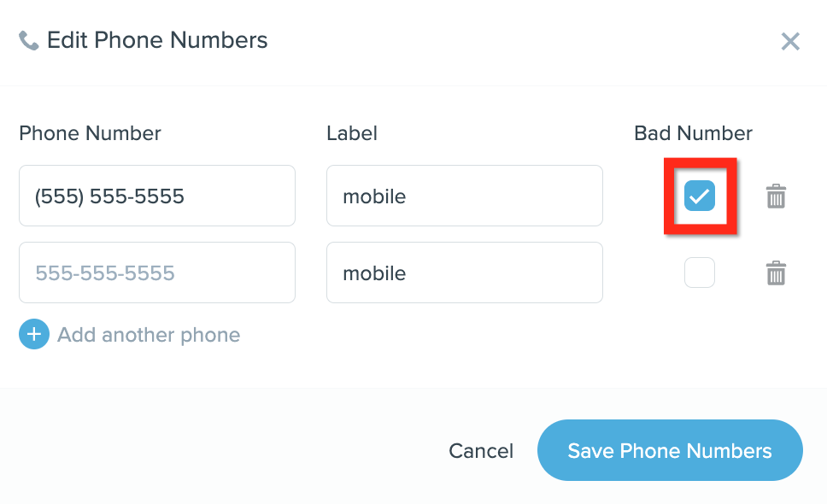The width and height of the screenshot is (827, 504).
Task: Click the blue plus circle icon
Action: (34, 334)
